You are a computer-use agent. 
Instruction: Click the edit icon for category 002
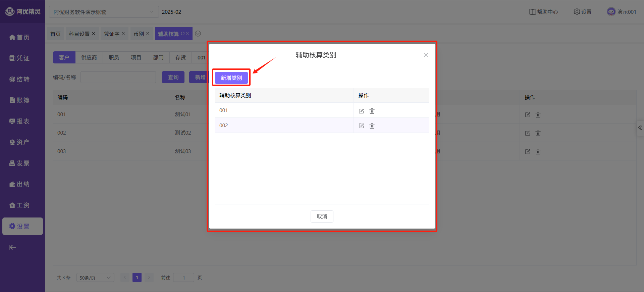click(x=361, y=126)
